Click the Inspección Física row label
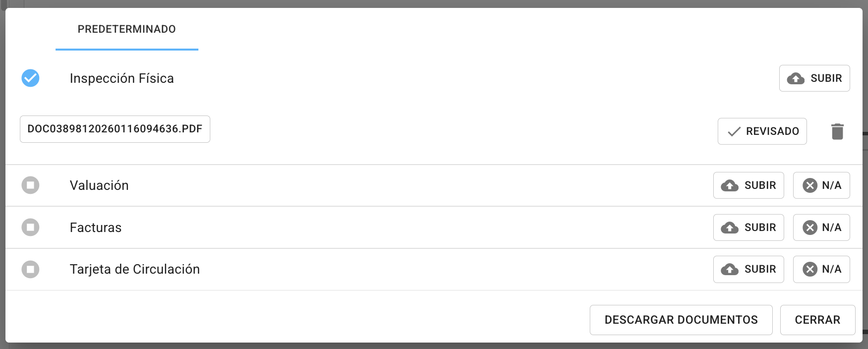The image size is (868, 349). pos(122,78)
